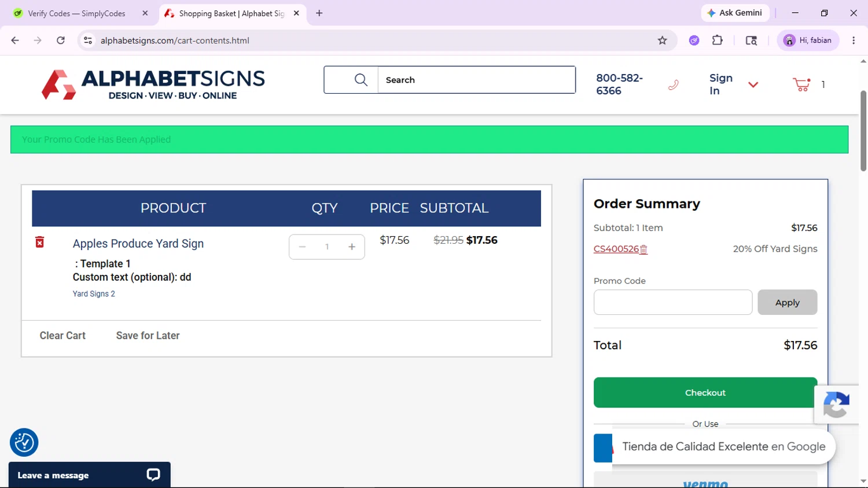Click the magnifying glass search icon

point(361,80)
